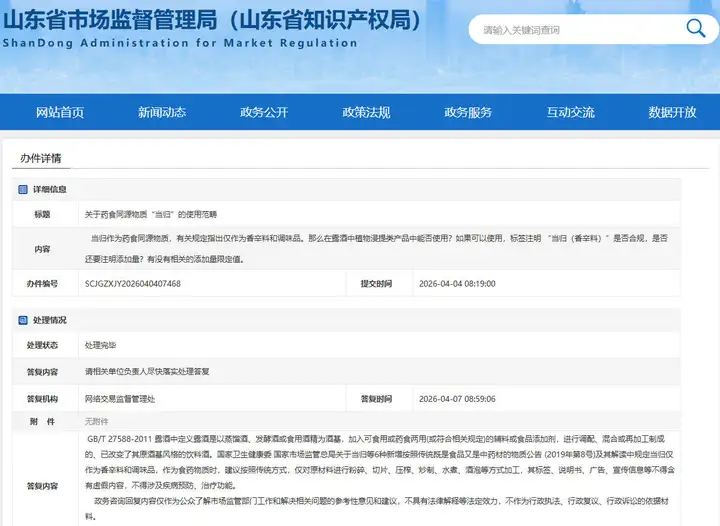720x526 pixels.
Task: Click the inquiry content paragraph starting 当归作为药食同源物质
Action: pyautogui.click(x=376, y=249)
